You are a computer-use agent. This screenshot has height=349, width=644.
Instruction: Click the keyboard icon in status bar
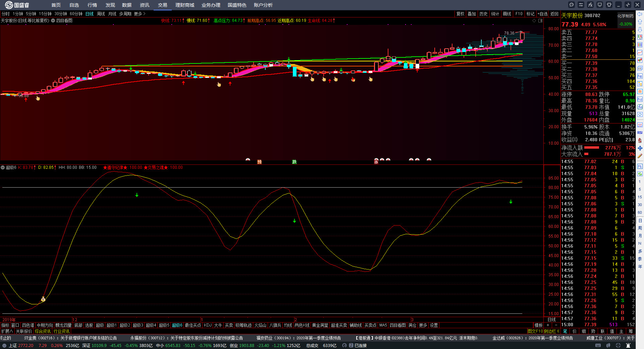[x=598, y=345]
